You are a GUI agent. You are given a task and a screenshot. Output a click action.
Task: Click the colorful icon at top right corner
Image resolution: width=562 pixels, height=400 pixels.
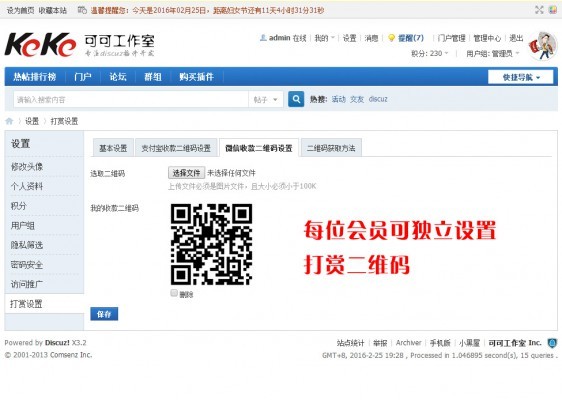coord(553,10)
